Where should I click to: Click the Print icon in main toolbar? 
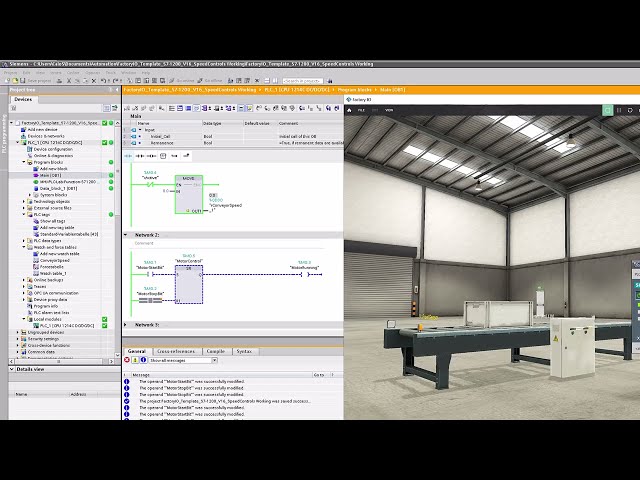[60, 81]
